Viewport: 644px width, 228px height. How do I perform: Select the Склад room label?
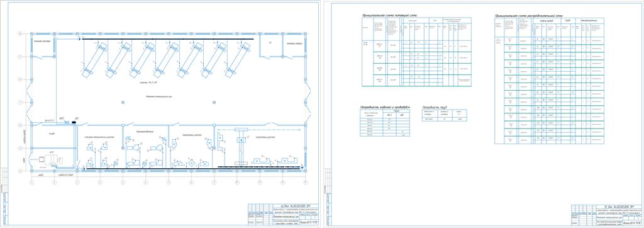click(x=51, y=134)
